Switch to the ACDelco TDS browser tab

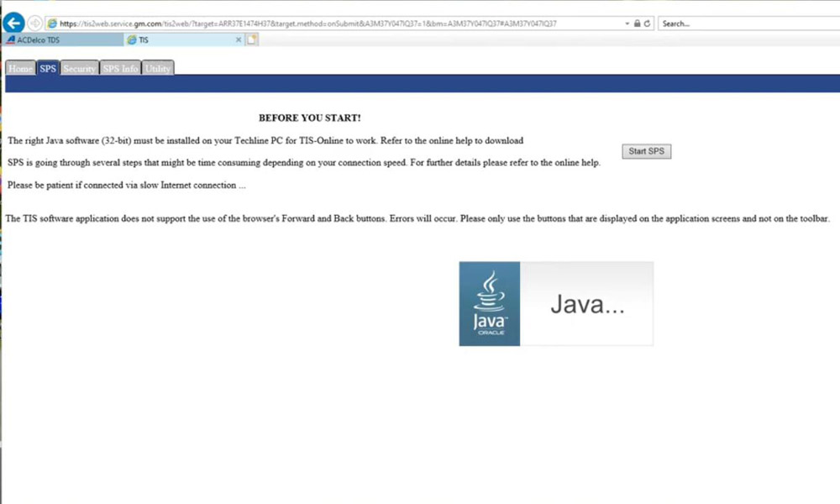(60, 39)
